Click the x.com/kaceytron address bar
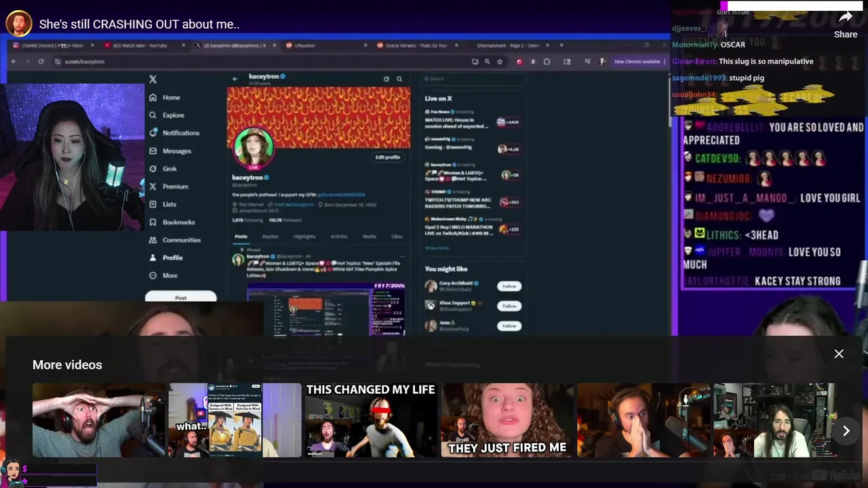 coord(261,62)
